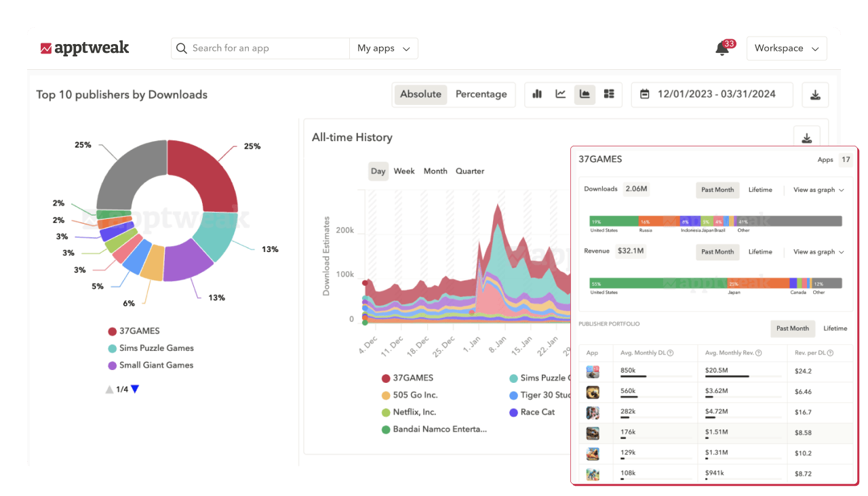Click the date range 12/01/2023 - 03/31/2024 field
Viewport: 868px width, 496px height.
coord(718,94)
